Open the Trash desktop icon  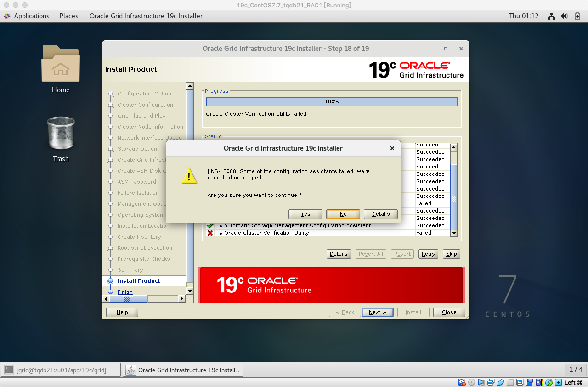pyautogui.click(x=61, y=132)
